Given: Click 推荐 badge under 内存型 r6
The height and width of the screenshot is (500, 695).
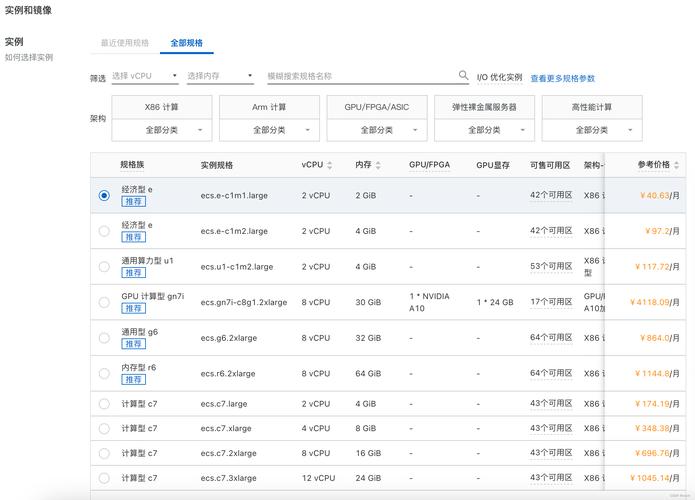Looking at the screenshot, I should (x=133, y=380).
